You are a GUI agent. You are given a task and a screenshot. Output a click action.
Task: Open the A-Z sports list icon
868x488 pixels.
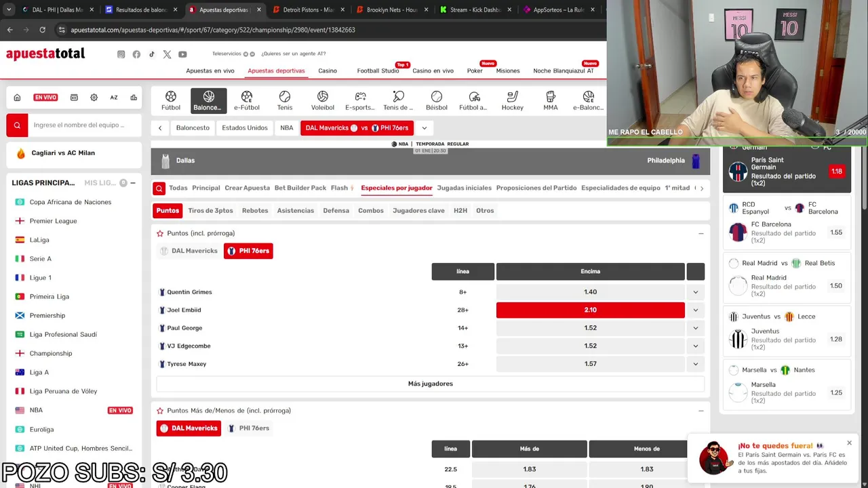coord(114,98)
